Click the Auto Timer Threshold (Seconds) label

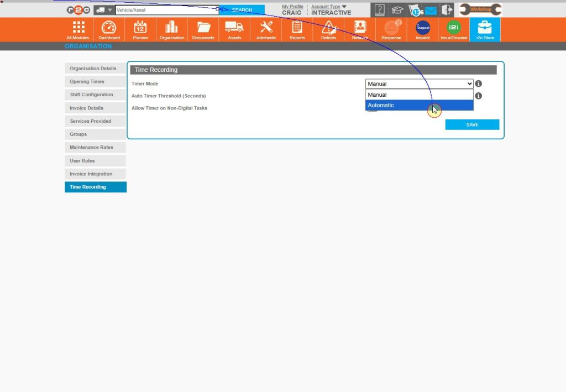[x=169, y=96]
